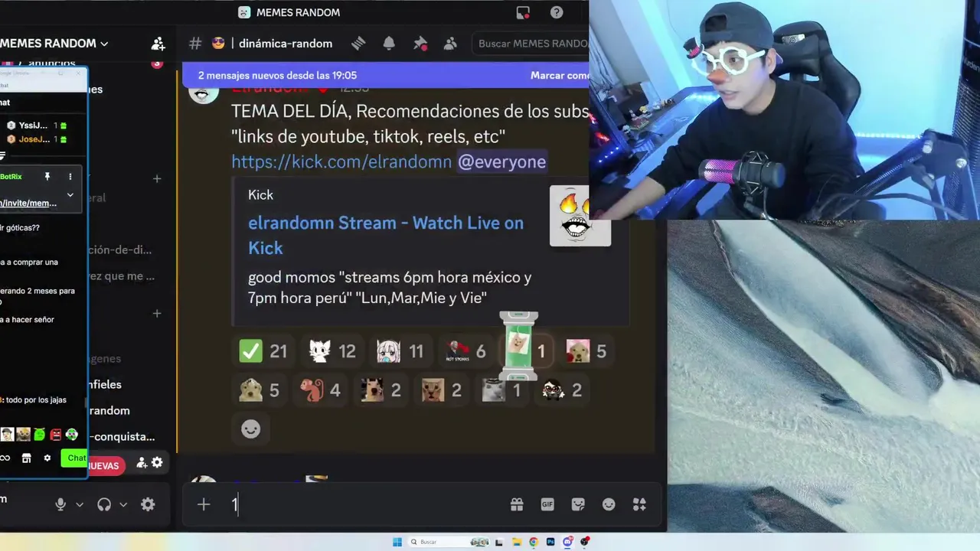980x551 pixels.
Task: Open BotRix message three-dot menu
Action: (70, 177)
